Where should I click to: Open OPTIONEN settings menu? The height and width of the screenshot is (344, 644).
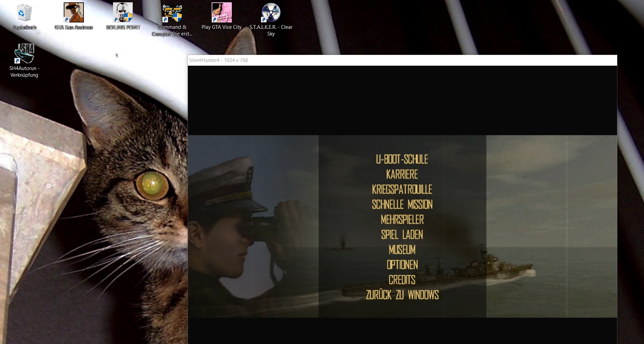pyautogui.click(x=402, y=265)
